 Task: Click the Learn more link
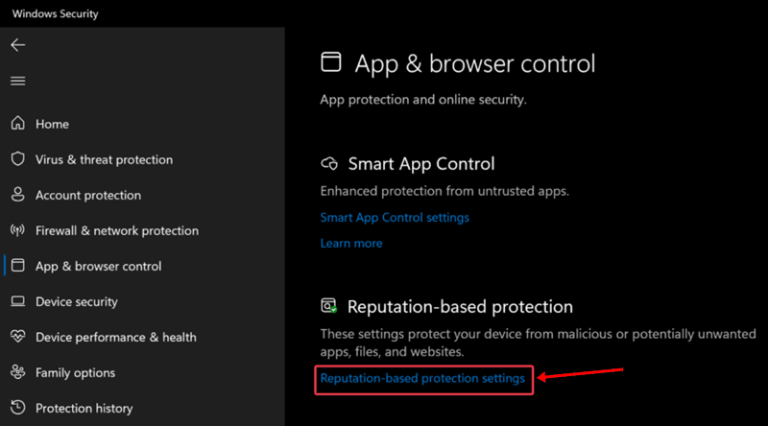351,243
